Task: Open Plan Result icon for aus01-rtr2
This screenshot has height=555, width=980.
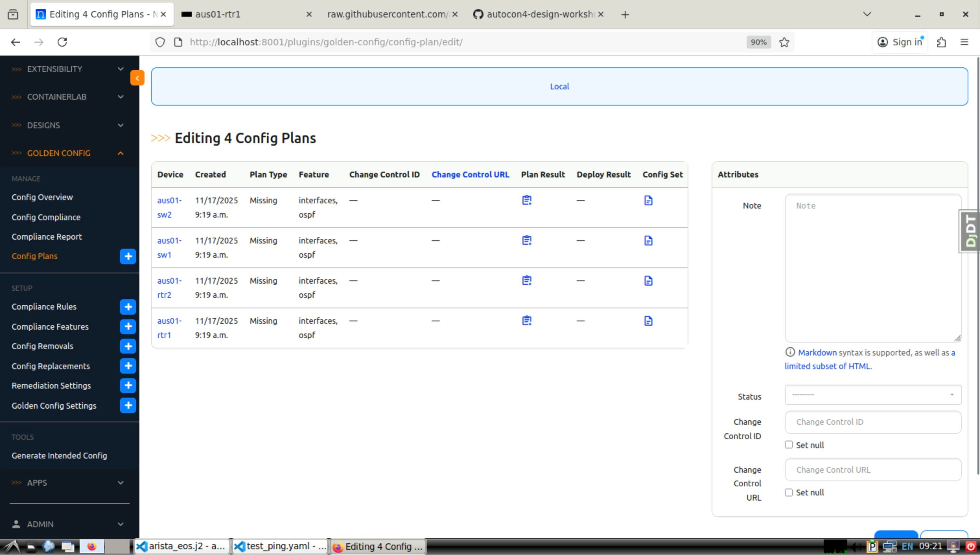Action: pyautogui.click(x=526, y=280)
